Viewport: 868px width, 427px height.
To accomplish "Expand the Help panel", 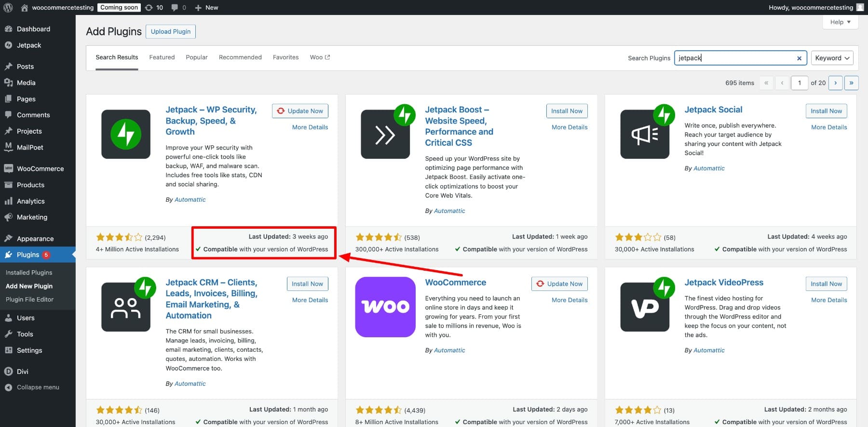I will point(840,22).
